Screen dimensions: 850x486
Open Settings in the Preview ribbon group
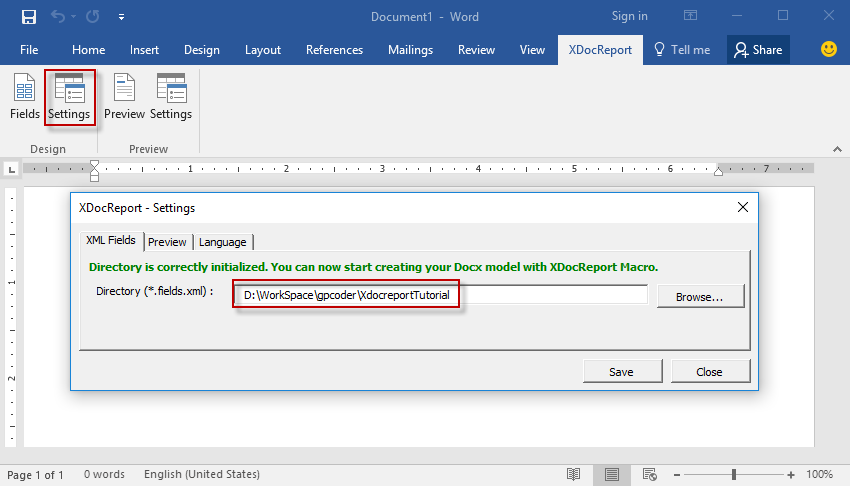coord(171,98)
